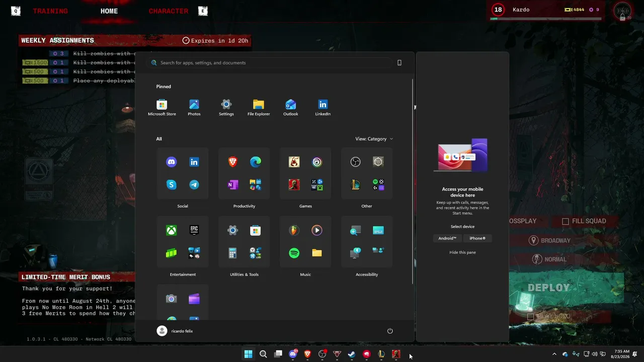Switch to the game's Training tab
The width and height of the screenshot is (644, 362).
50,11
